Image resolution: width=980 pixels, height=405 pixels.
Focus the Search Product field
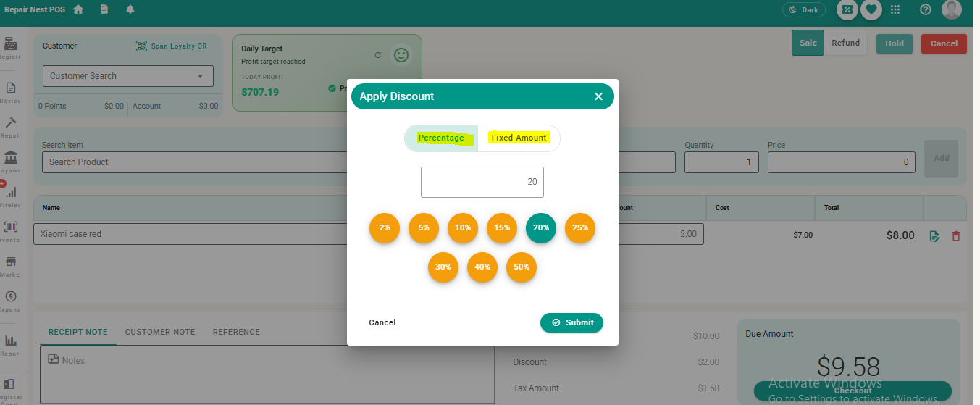click(194, 162)
